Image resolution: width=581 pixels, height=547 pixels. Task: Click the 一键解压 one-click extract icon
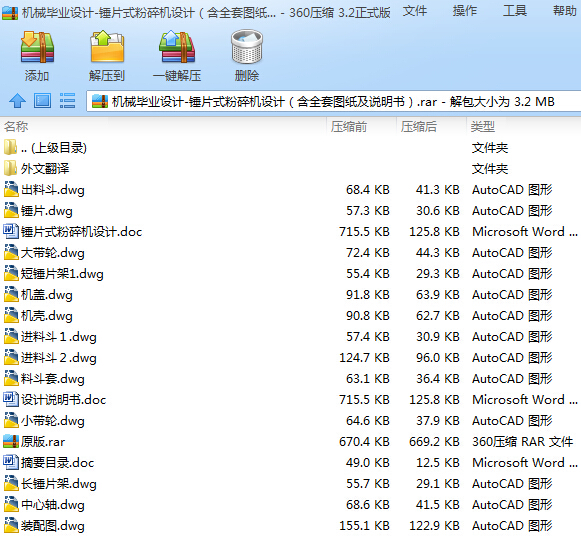pos(177,47)
